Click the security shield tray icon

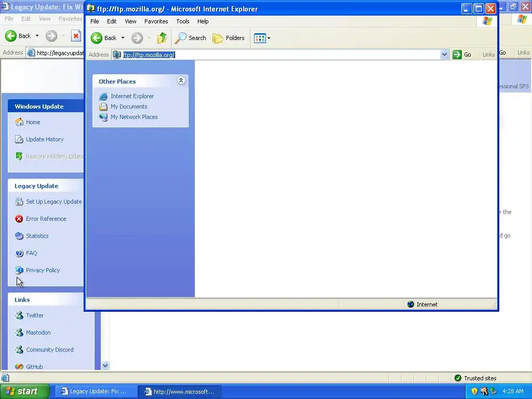[x=474, y=391]
